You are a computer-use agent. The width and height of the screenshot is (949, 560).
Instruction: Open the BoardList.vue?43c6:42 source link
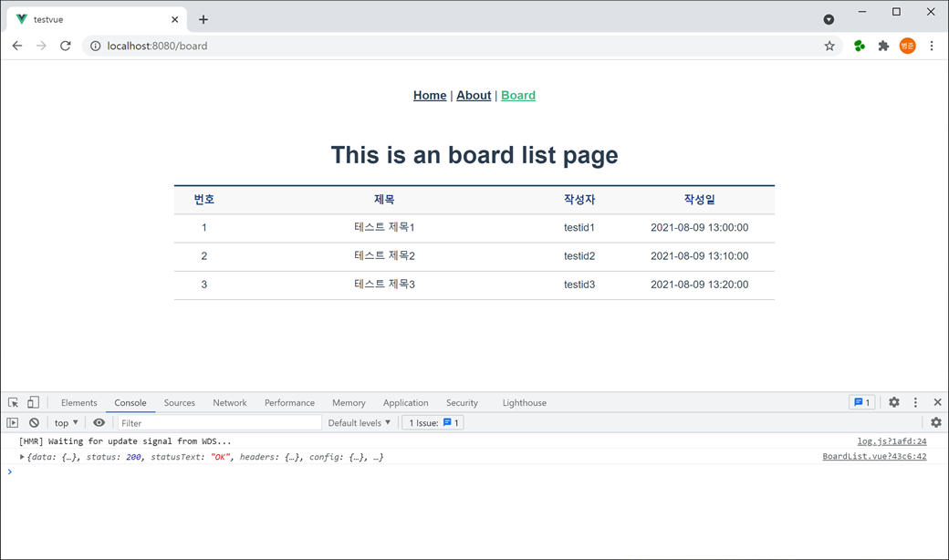[874, 457]
